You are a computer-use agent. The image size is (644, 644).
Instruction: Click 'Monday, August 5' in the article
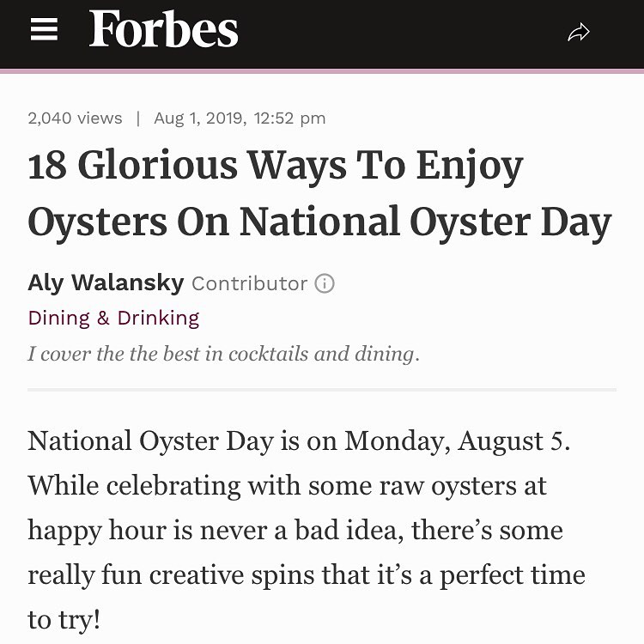[454, 441]
